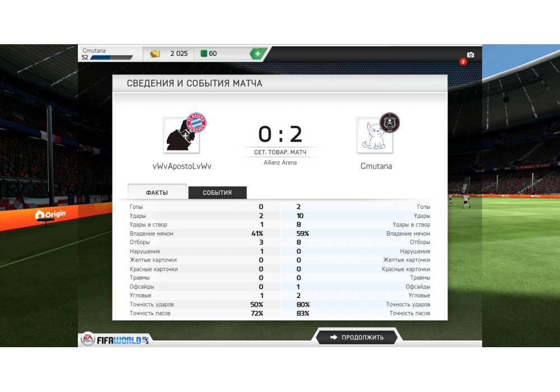Image resolution: width=560 pixels, height=392 pixels.
Task: Click the Origin logo banner
Action: [x=50, y=214]
